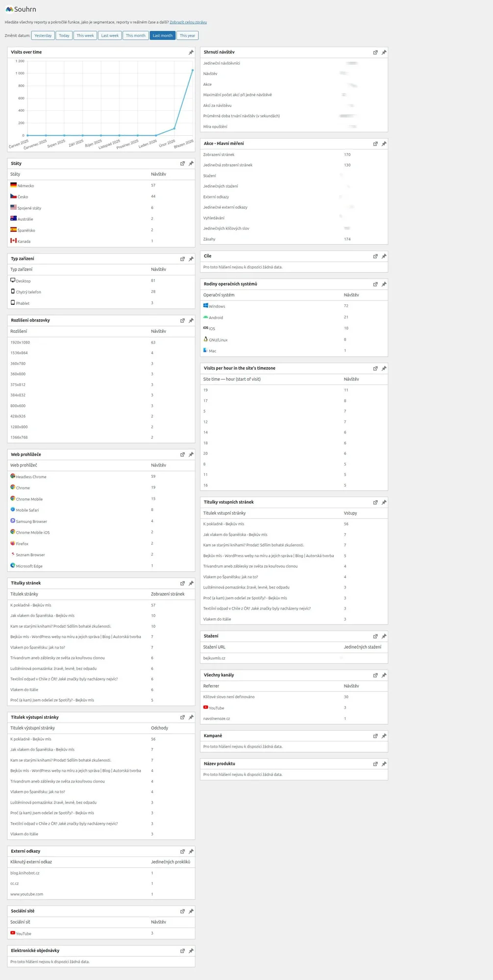Open Akce - Hlavní měření external icon
Viewport: 493px width, 980px height.
(375, 144)
